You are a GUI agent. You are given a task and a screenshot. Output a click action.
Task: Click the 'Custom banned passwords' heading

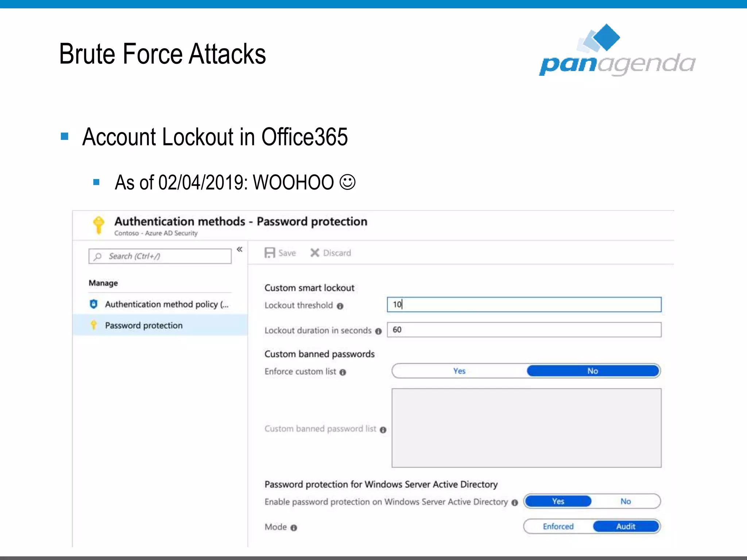[x=320, y=354]
